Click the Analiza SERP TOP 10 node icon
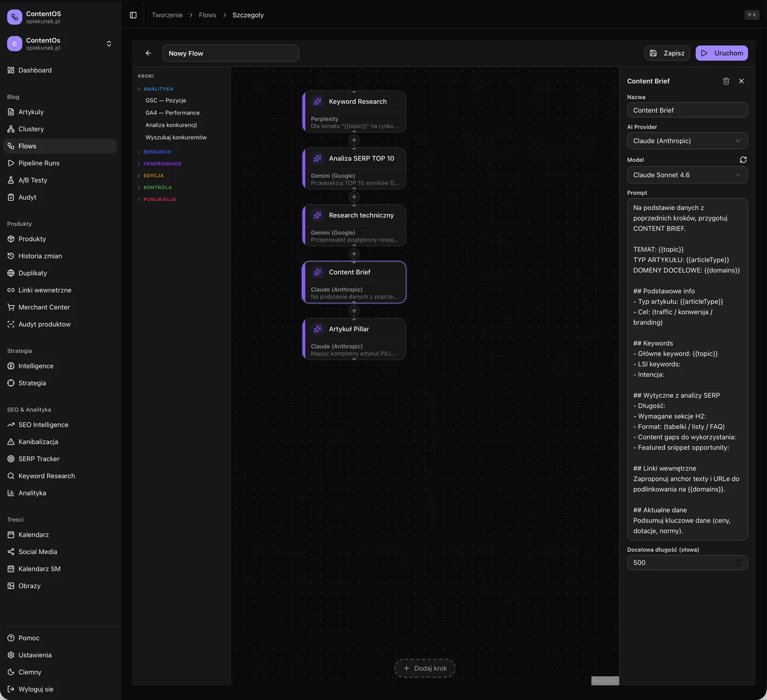Screen dimensions: 767x700 click(317, 159)
